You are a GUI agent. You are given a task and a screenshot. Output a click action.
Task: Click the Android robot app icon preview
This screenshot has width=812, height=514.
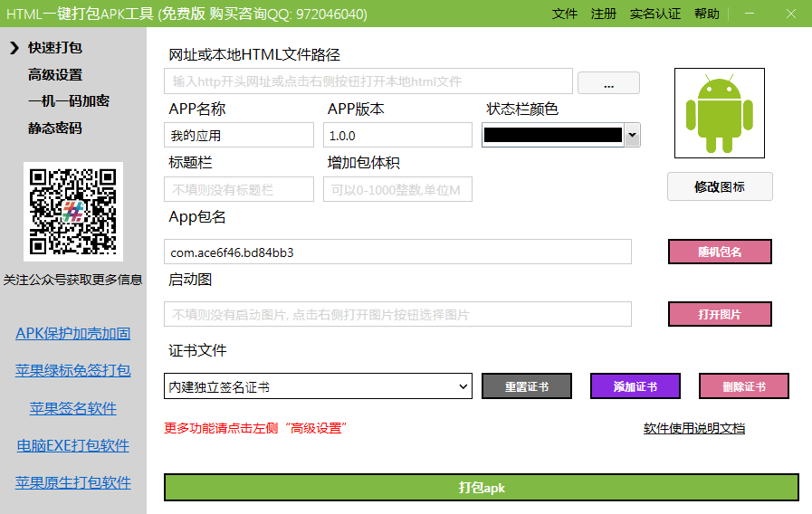click(x=720, y=113)
